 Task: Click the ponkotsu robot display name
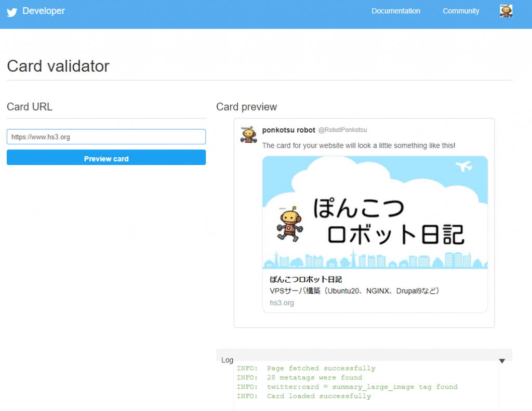[x=289, y=130]
